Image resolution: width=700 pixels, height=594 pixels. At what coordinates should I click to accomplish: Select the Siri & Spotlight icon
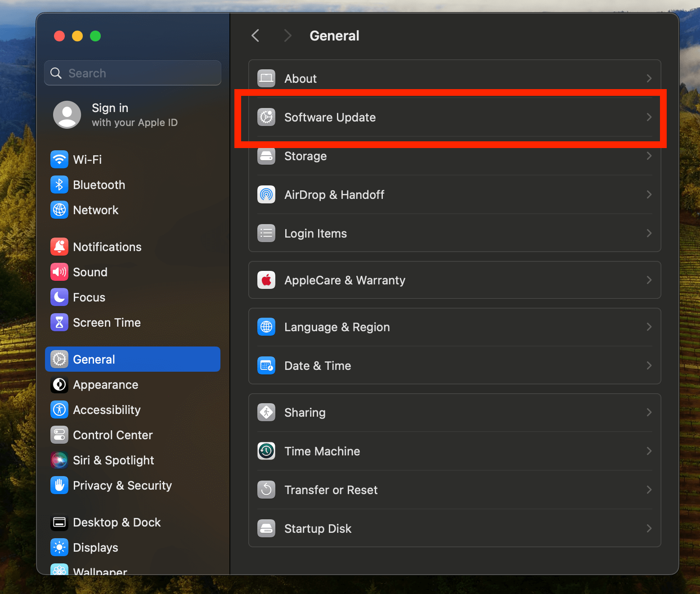click(x=59, y=460)
